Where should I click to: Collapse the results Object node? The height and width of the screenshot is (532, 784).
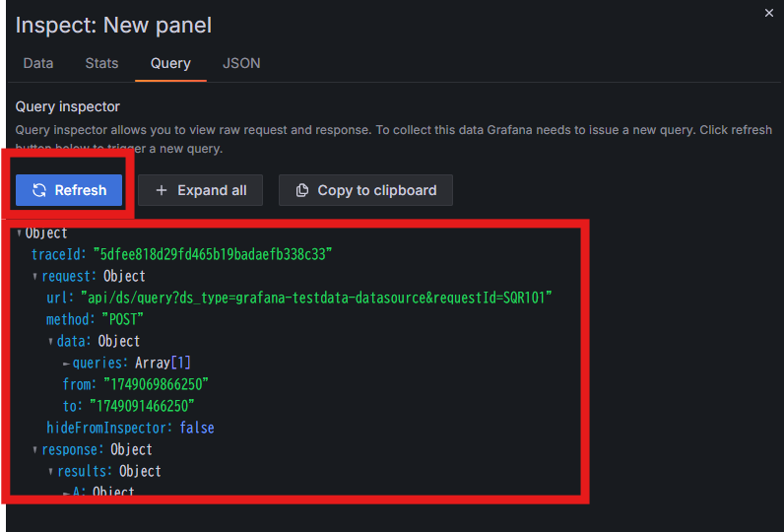pyautogui.click(x=50, y=472)
